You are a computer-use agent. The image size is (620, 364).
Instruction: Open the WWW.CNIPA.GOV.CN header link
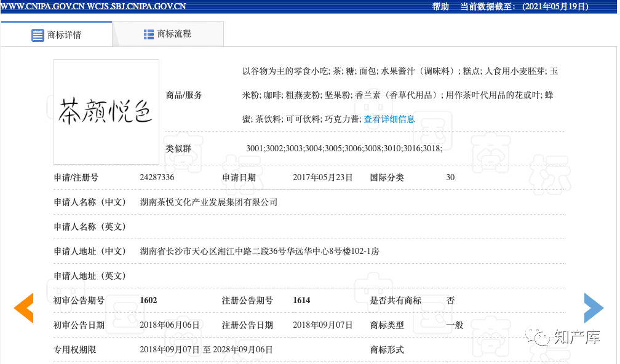click(42, 7)
